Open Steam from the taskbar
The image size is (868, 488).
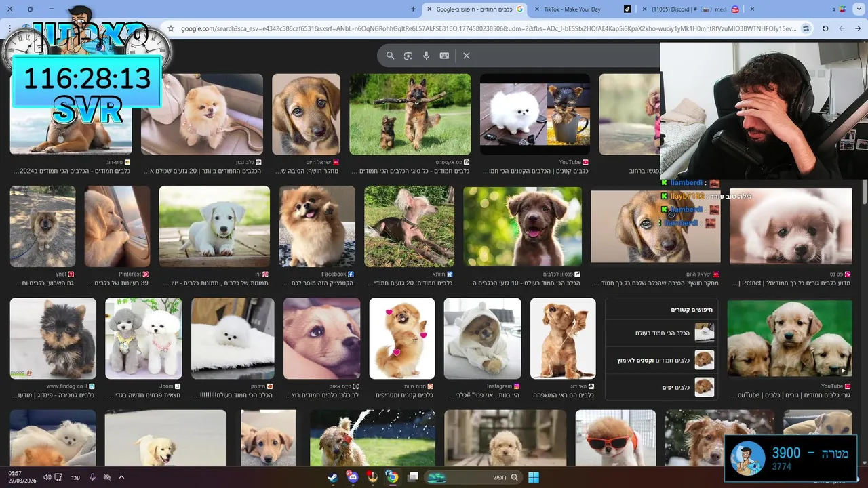pyautogui.click(x=332, y=477)
